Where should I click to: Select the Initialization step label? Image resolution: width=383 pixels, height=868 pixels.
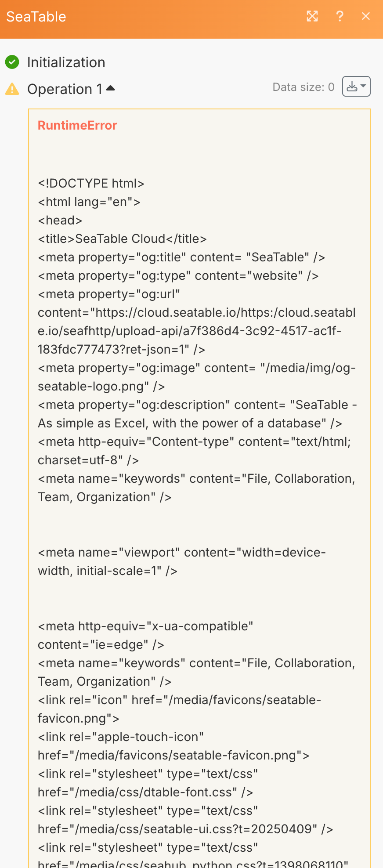point(66,62)
